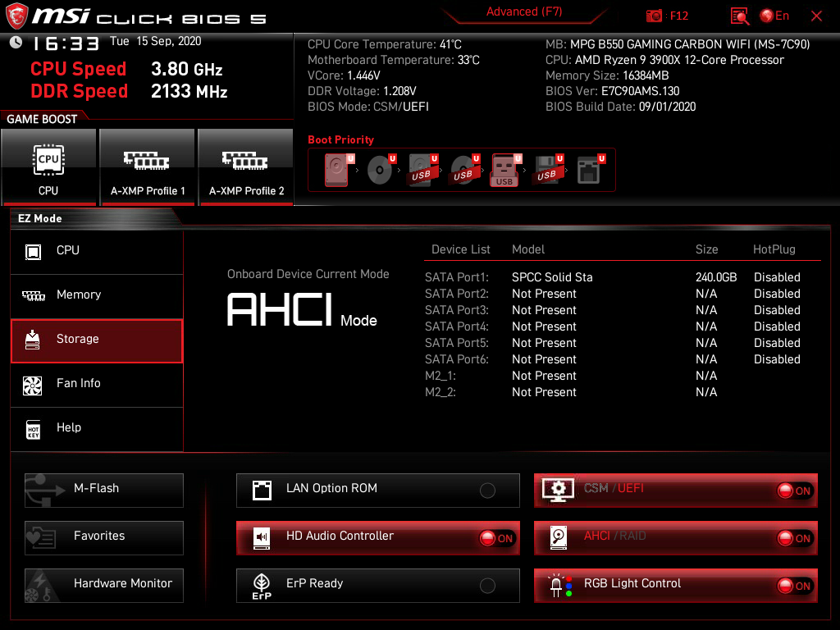Click the Boot Priority heading
Screen dimensions: 840x630
pyautogui.click(x=340, y=139)
